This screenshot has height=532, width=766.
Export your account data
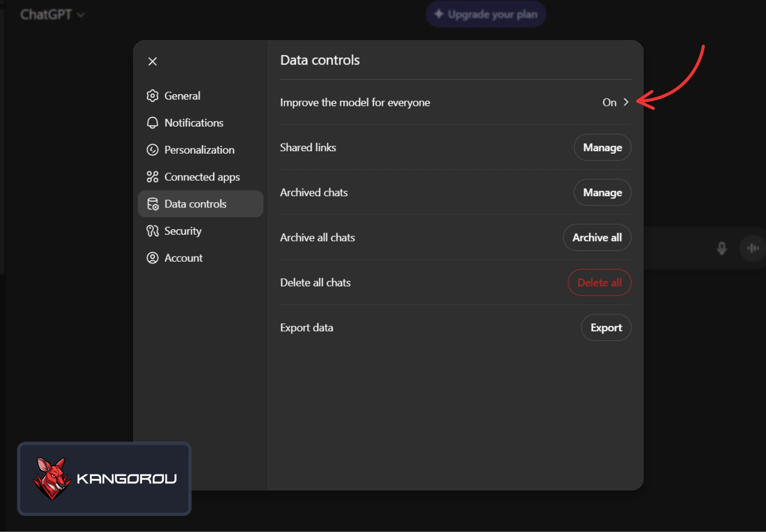coord(606,328)
